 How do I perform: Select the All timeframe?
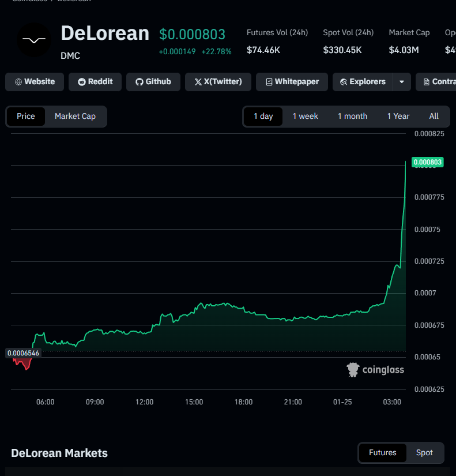click(434, 117)
